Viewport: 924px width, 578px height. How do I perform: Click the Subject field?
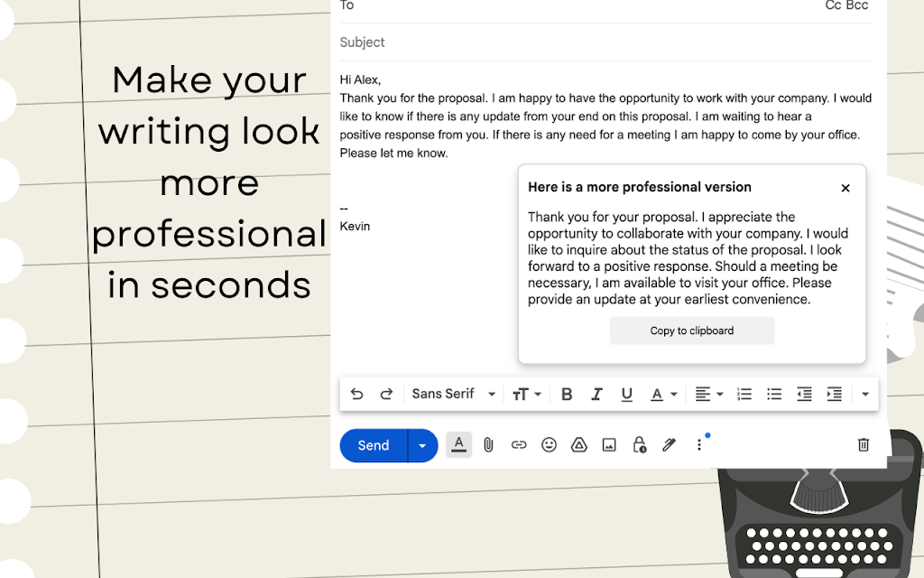click(x=605, y=42)
